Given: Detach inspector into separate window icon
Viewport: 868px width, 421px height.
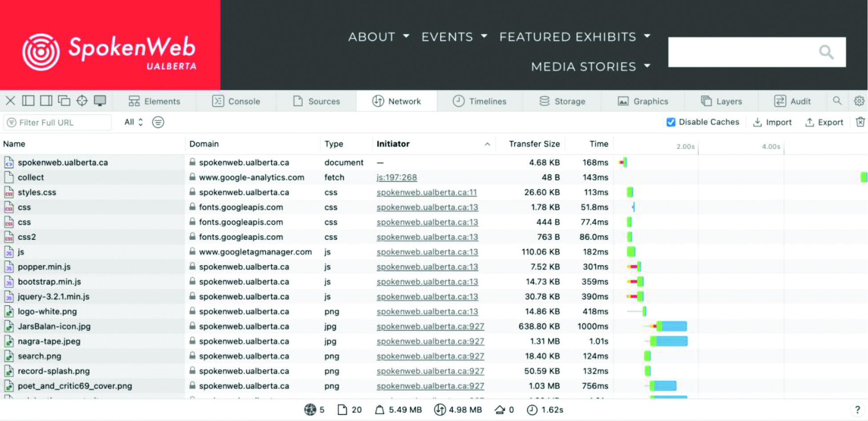Looking at the screenshot, I should [64, 101].
